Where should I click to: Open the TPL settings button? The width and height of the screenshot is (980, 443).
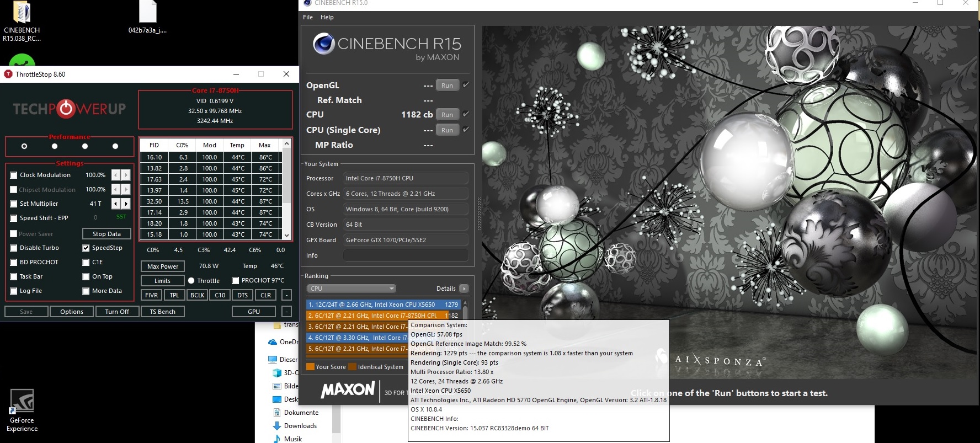click(x=174, y=295)
